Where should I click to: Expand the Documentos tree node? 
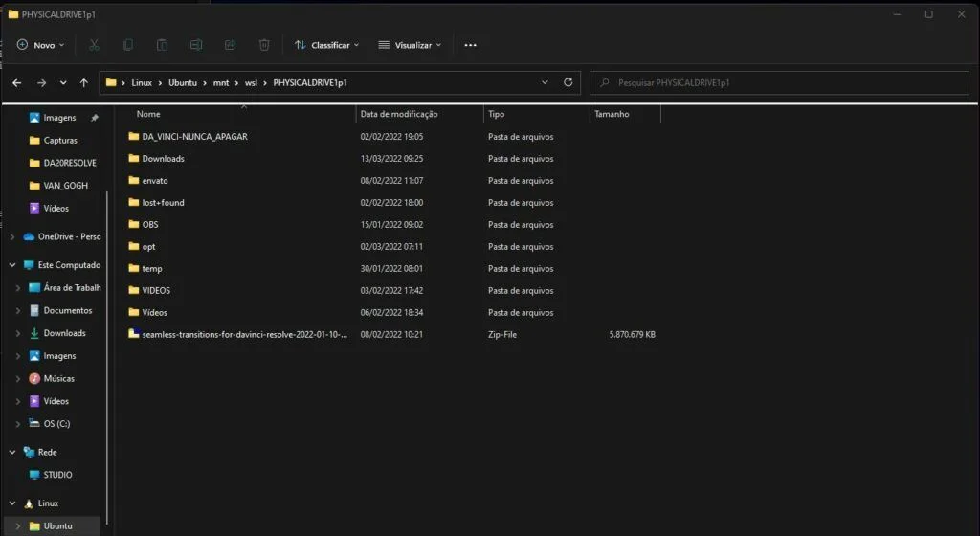coord(18,310)
